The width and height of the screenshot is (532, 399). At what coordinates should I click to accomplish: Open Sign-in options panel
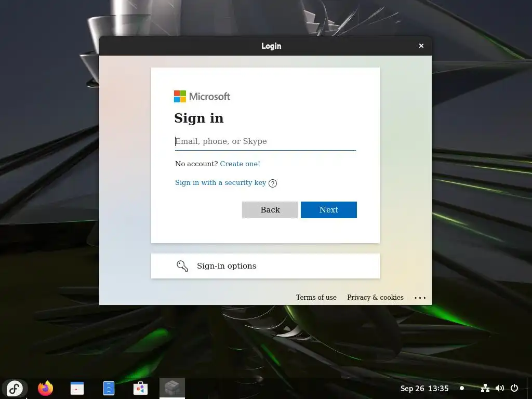pos(265,266)
